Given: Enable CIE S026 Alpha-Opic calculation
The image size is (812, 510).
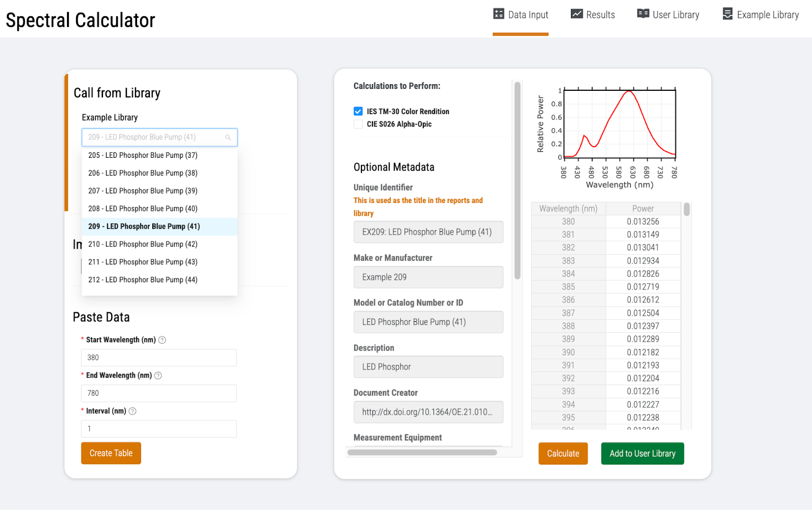Looking at the screenshot, I should (x=358, y=124).
